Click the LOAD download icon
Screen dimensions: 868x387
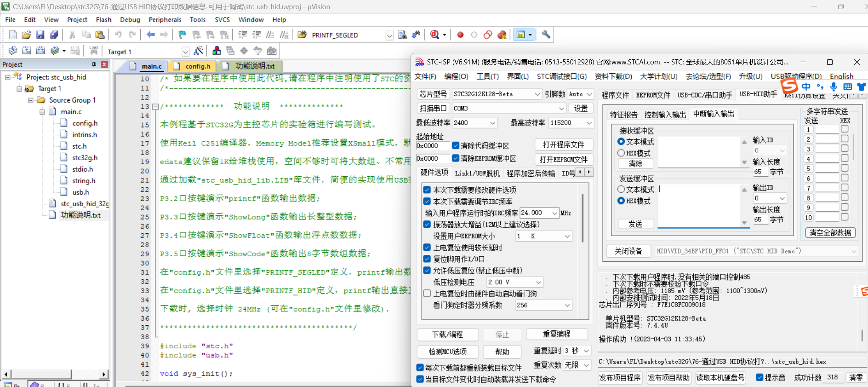(x=94, y=51)
